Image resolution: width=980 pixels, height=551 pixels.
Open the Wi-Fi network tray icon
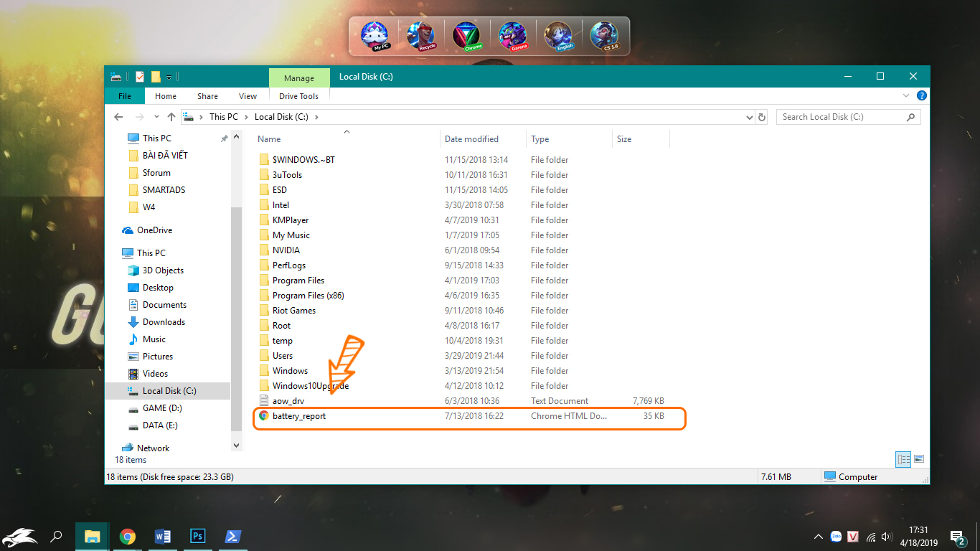(871, 537)
